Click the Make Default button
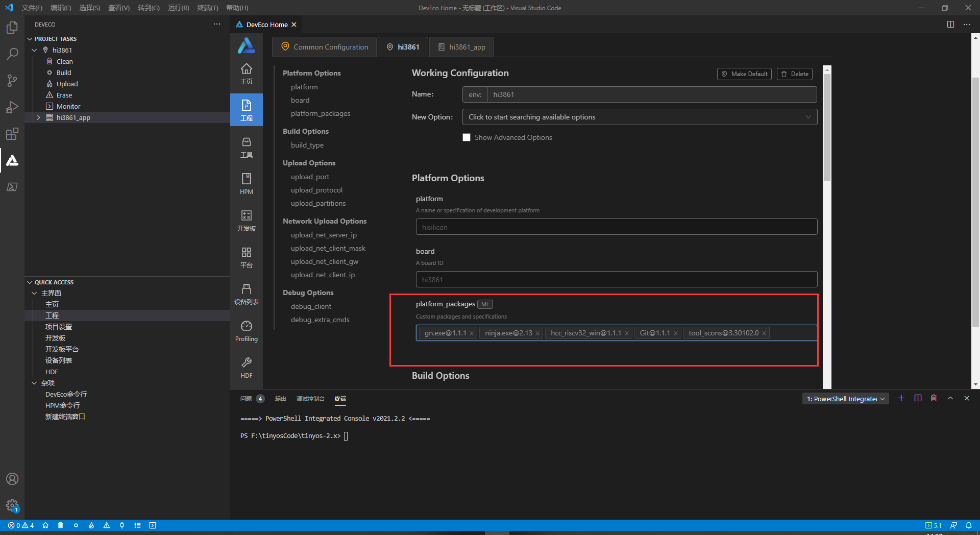 coord(744,74)
